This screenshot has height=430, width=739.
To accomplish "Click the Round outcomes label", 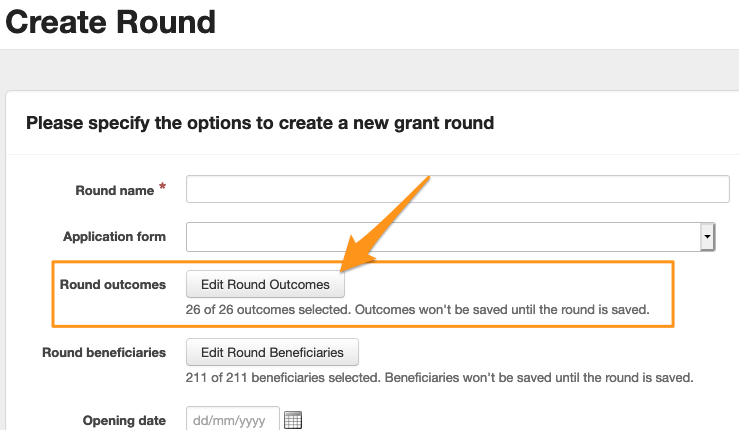I will pyautogui.click(x=113, y=285).
